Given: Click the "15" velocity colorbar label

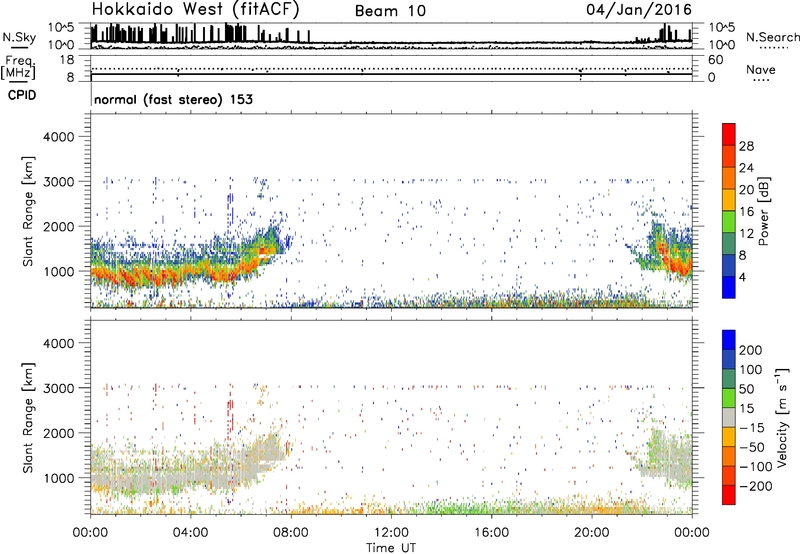Looking at the screenshot, I should tap(746, 408).
